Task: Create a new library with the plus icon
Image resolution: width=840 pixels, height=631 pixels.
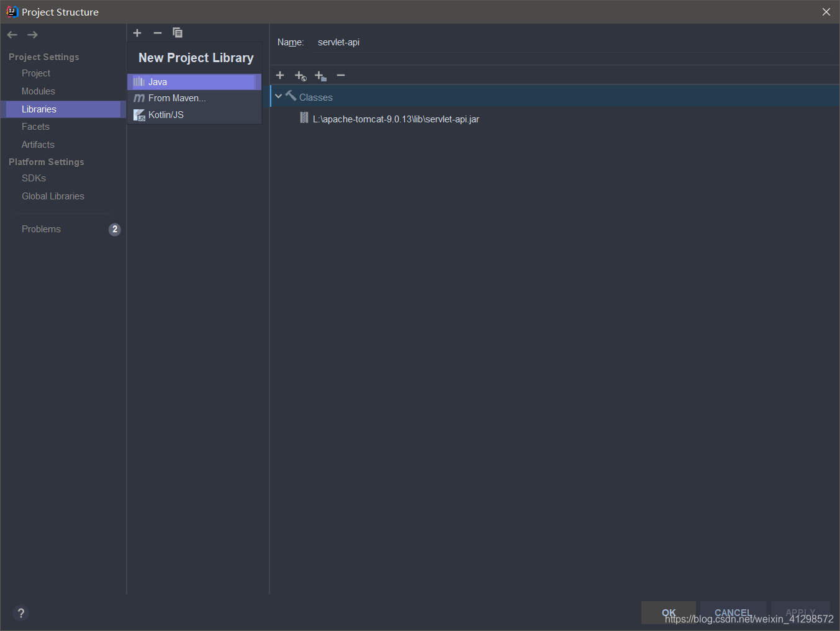Action: point(137,32)
